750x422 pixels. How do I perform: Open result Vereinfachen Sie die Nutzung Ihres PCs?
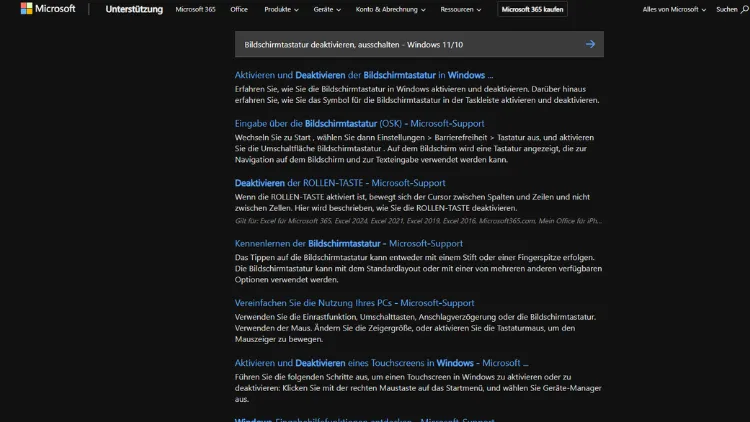(x=354, y=303)
